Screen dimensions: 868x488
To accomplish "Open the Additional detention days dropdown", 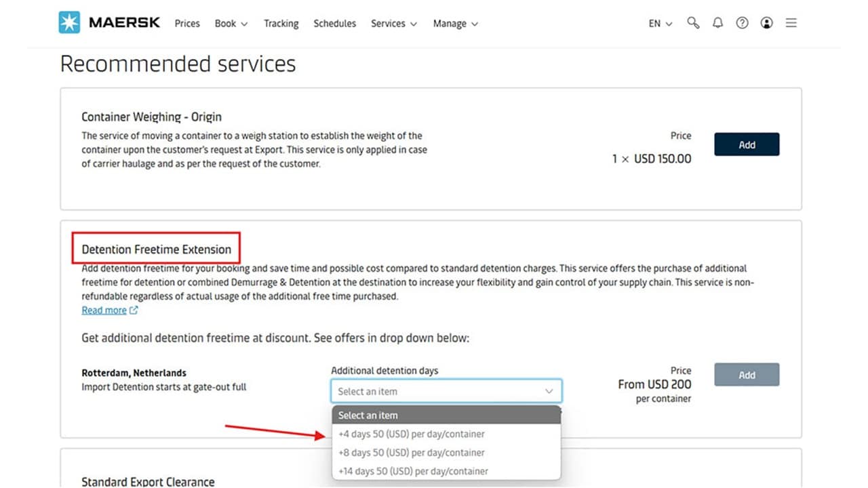I will pyautogui.click(x=446, y=390).
